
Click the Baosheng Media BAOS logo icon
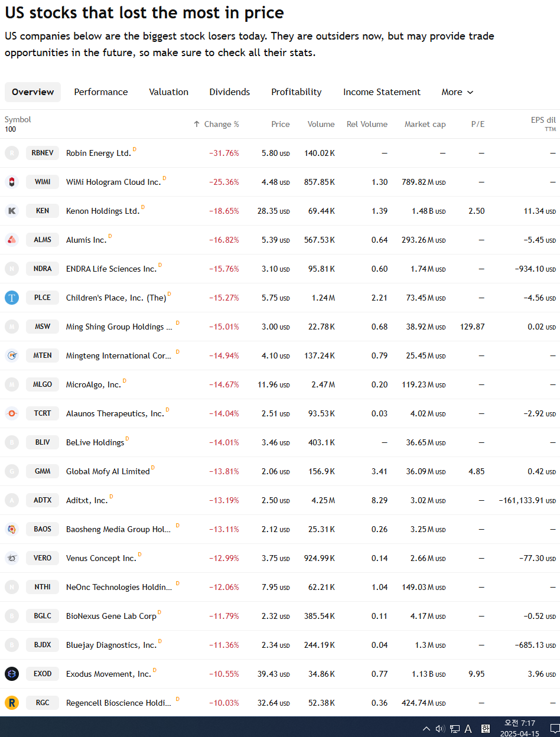[x=12, y=529]
